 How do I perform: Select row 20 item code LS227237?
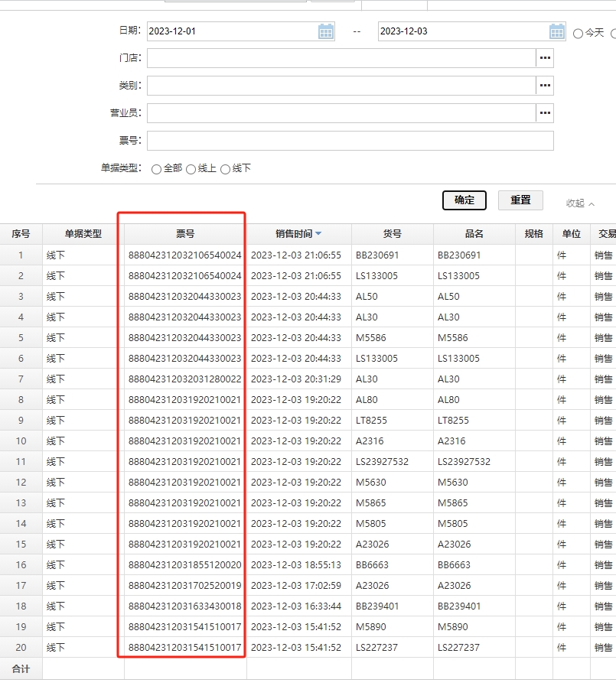376,647
